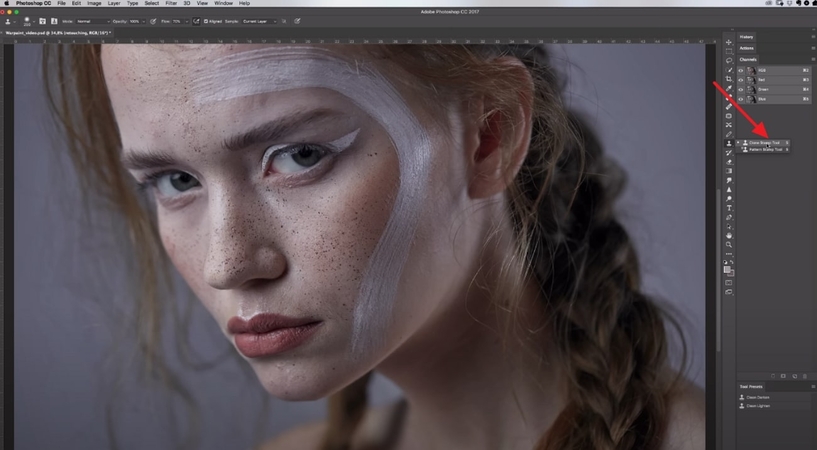Reset default foreground and background colors
This screenshot has width=817, height=450.
pyautogui.click(x=726, y=261)
